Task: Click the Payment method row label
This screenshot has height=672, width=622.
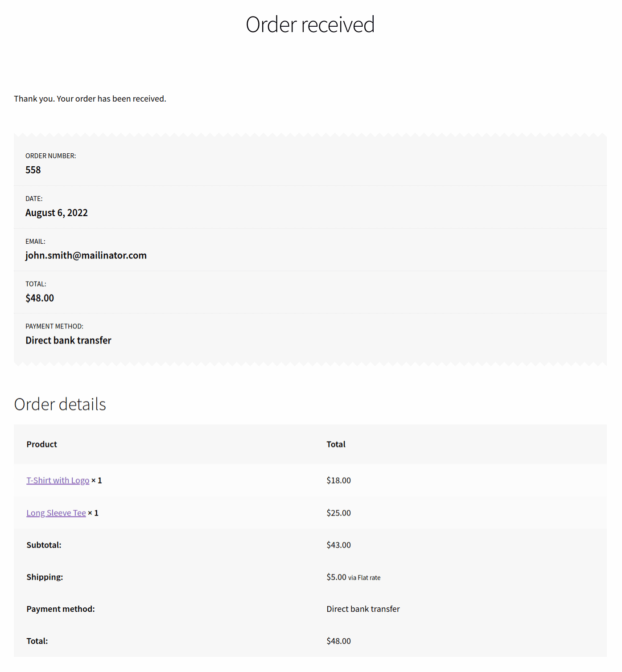Action: pyautogui.click(x=61, y=609)
